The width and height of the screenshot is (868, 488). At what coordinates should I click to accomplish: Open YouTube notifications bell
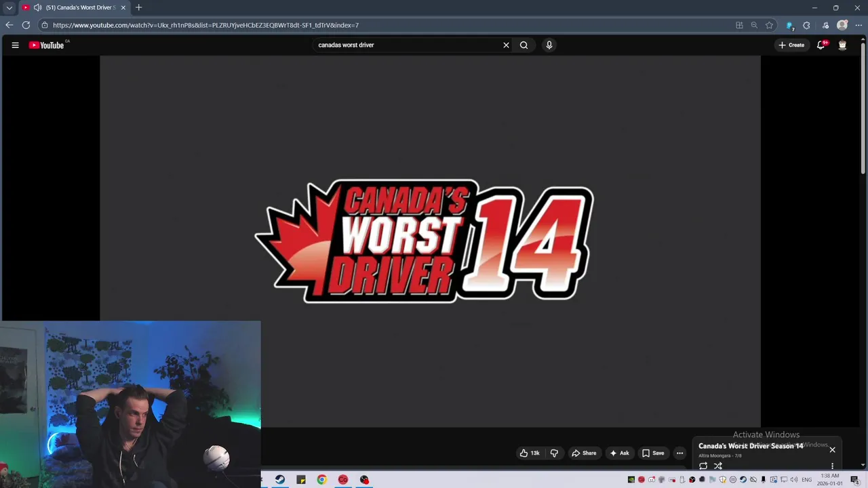821,45
